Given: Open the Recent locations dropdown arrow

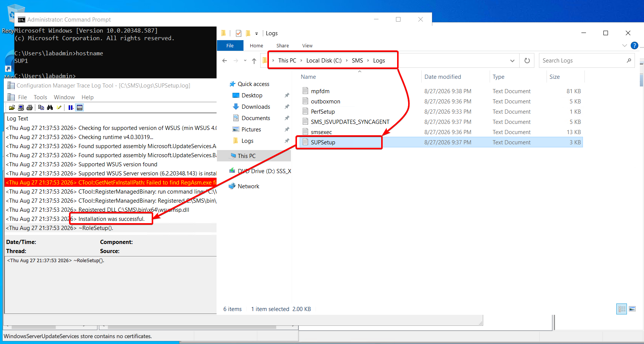Looking at the screenshot, I should 245,61.
